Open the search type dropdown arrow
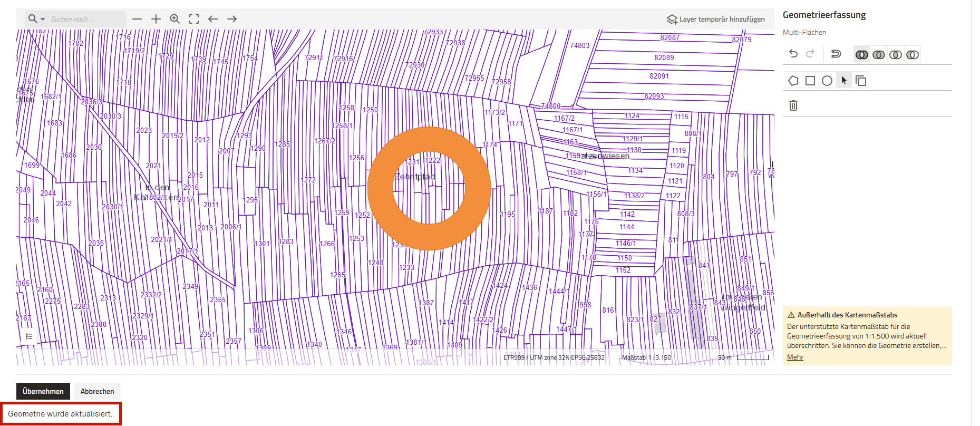Image resolution: width=980 pixels, height=426 pixels. [x=43, y=19]
